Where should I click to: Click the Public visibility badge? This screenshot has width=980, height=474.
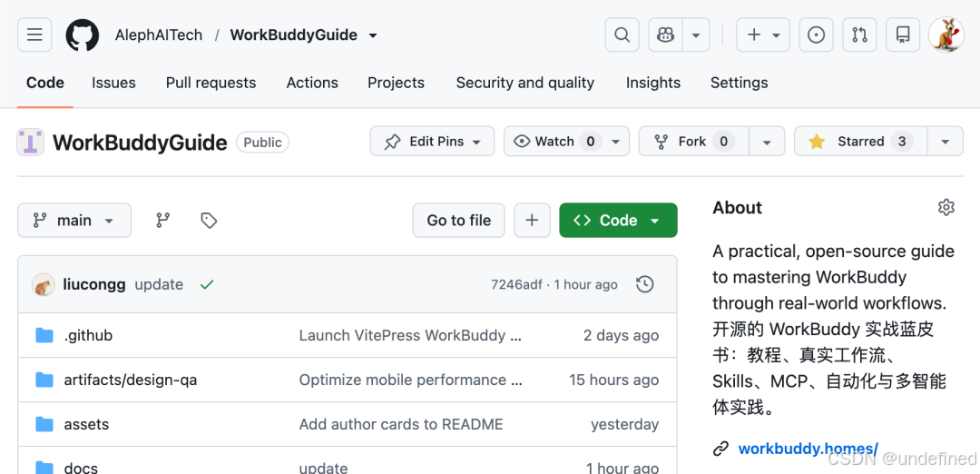pos(262,142)
